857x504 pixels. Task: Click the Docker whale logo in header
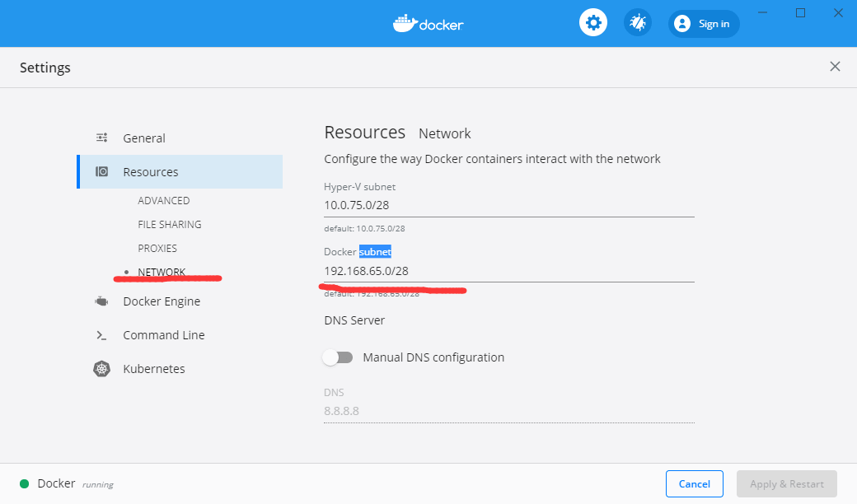coord(405,23)
